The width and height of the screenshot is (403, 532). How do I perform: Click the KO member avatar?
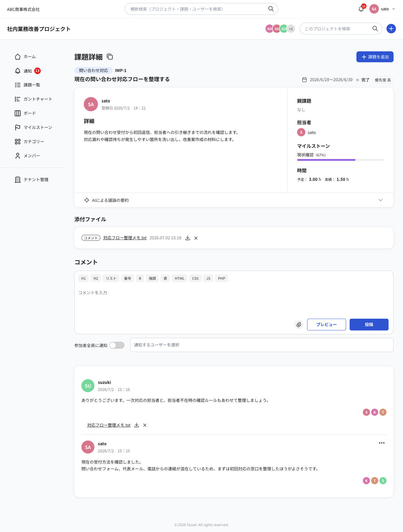coord(269,29)
